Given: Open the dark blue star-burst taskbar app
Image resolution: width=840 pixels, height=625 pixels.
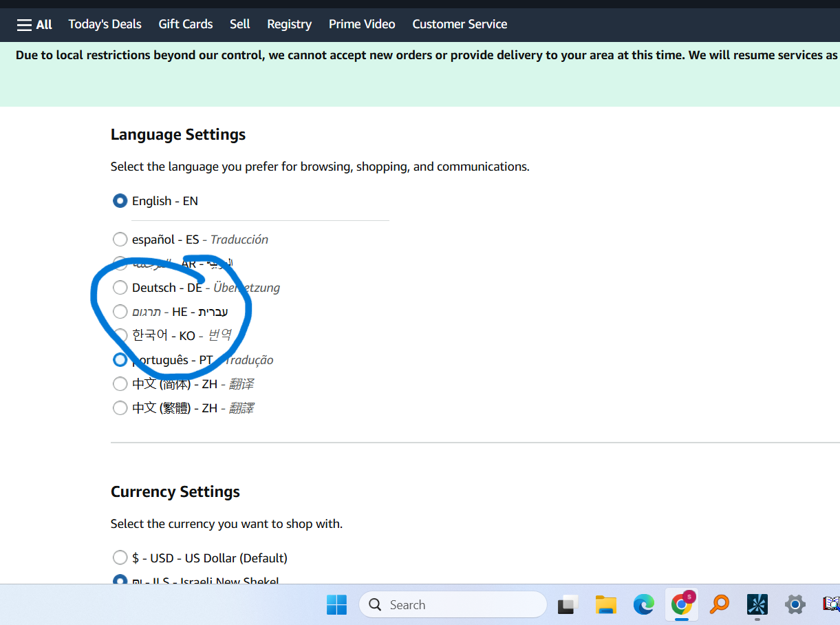Looking at the screenshot, I should pos(757,605).
